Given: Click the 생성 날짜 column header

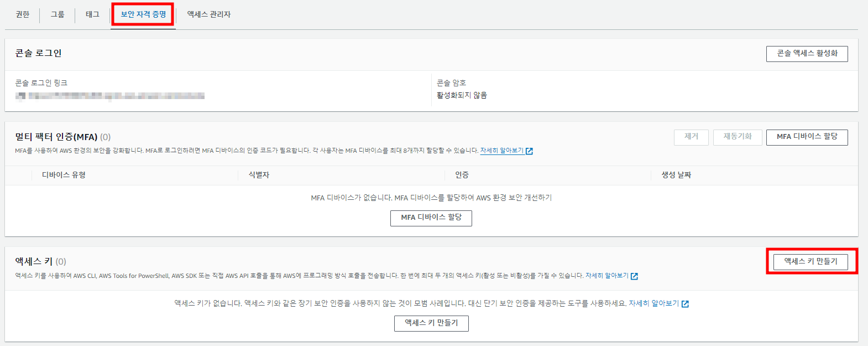Looking at the screenshot, I should pyautogui.click(x=676, y=175).
